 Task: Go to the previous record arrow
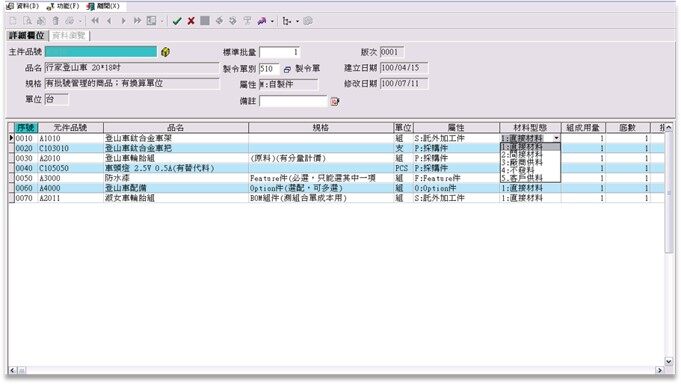(109, 21)
